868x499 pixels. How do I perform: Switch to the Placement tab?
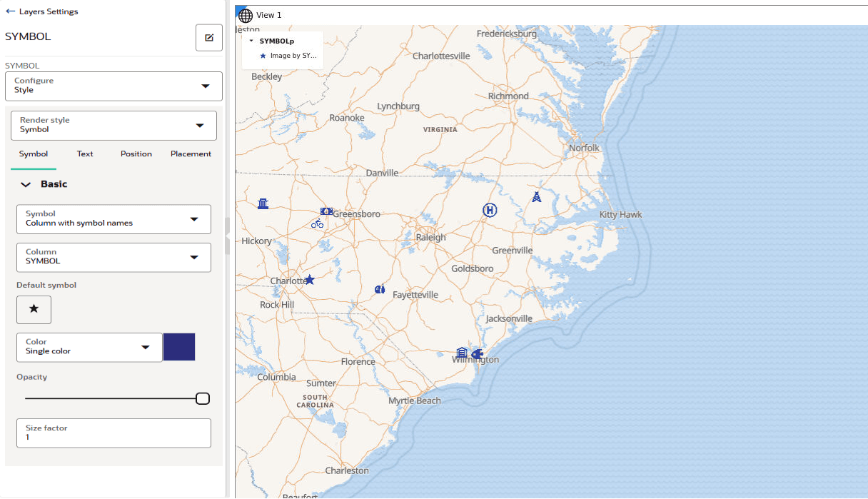pos(191,154)
